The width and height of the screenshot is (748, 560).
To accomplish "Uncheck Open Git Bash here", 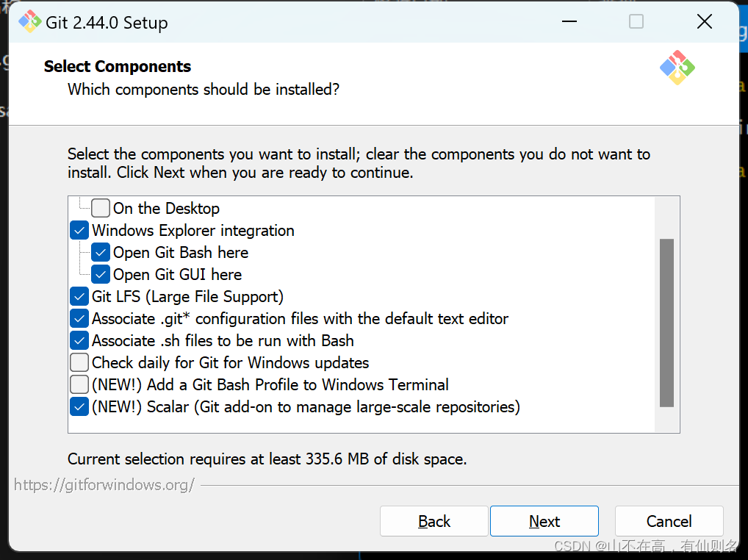I will [100, 252].
